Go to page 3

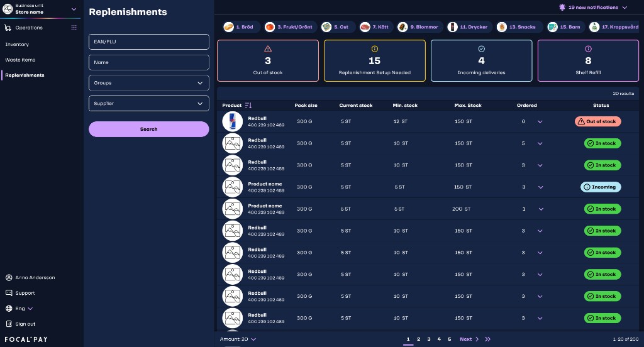click(429, 339)
